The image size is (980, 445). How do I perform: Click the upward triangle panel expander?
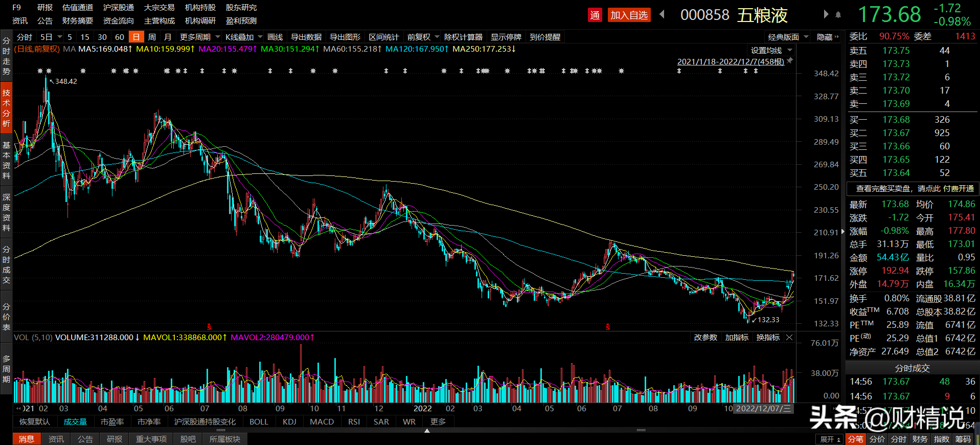tap(427, 431)
